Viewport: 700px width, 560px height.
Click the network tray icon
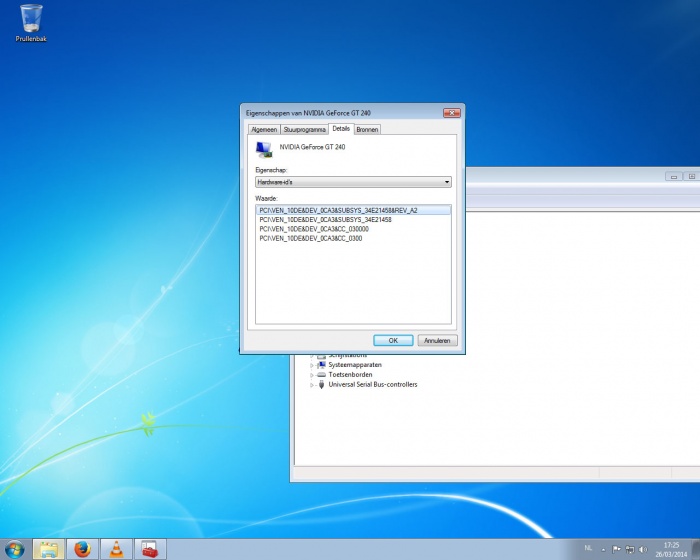(x=630, y=549)
